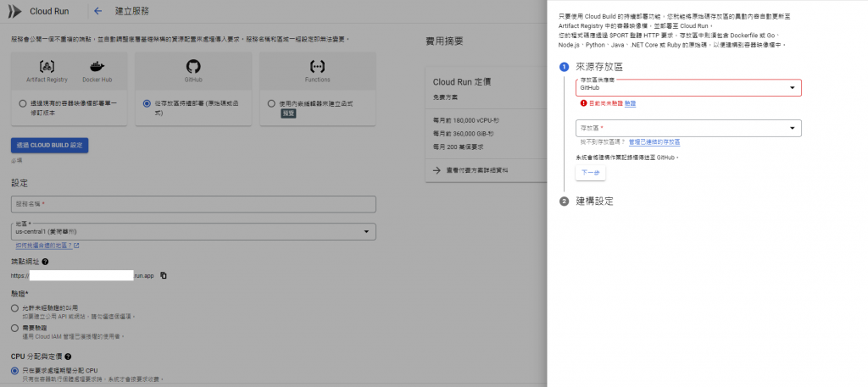Click the Cloud Run title text
Viewport: 868px width, 387px height.
pos(49,12)
